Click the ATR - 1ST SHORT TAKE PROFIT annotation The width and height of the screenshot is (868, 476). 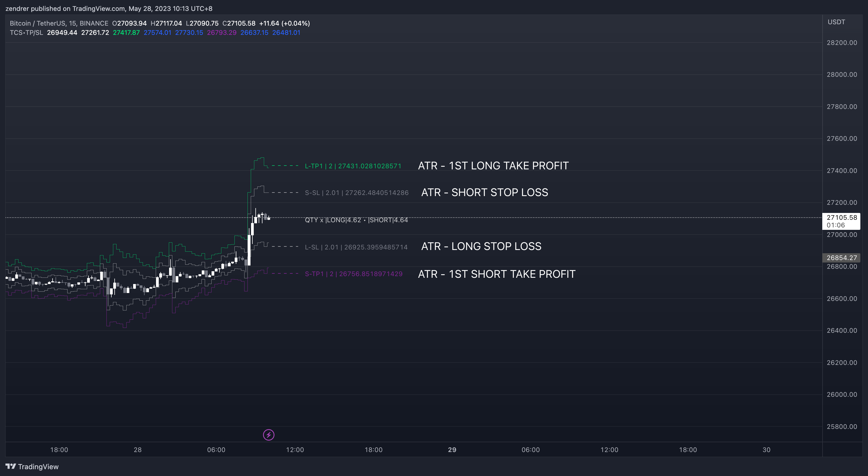(x=497, y=274)
